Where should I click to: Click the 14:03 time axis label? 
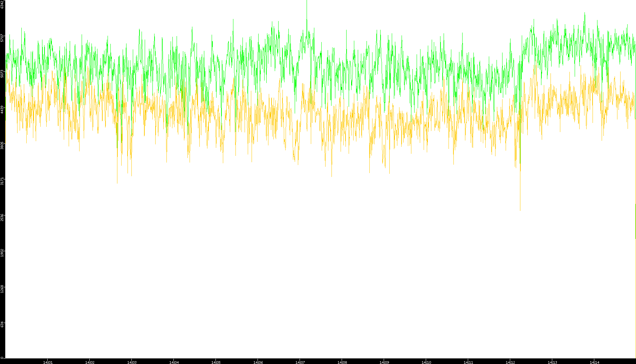(132, 362)
